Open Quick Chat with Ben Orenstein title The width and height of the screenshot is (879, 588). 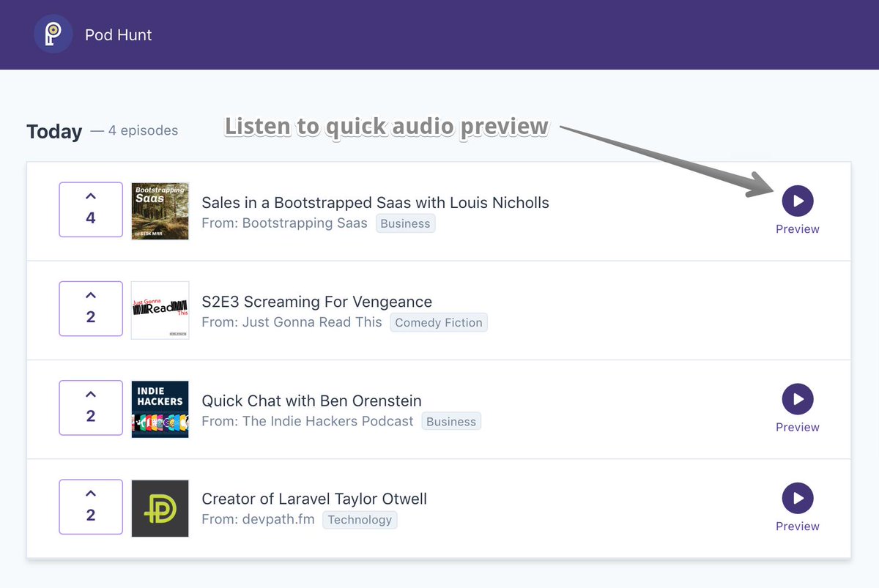311,401
